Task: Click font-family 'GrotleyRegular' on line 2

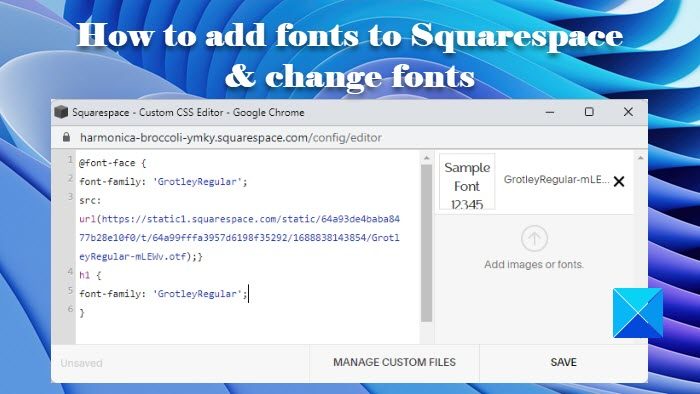Action: coord(163,182)
